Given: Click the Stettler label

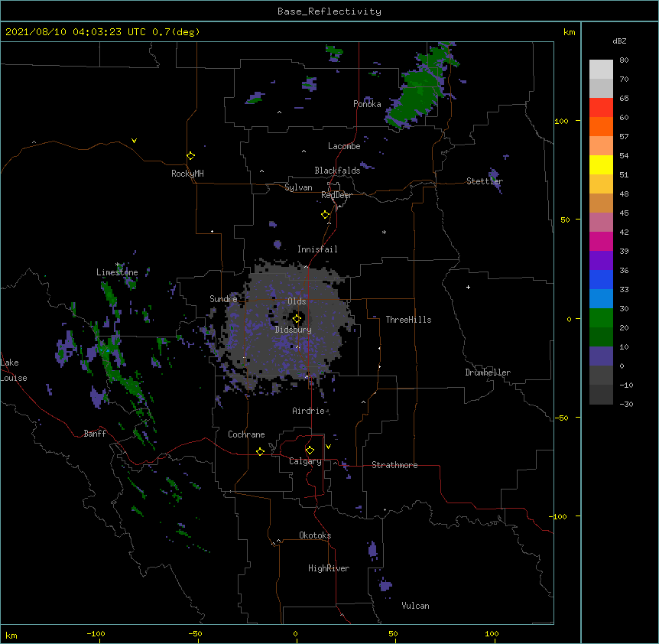Looking at the screenshot, I should 485,181.
